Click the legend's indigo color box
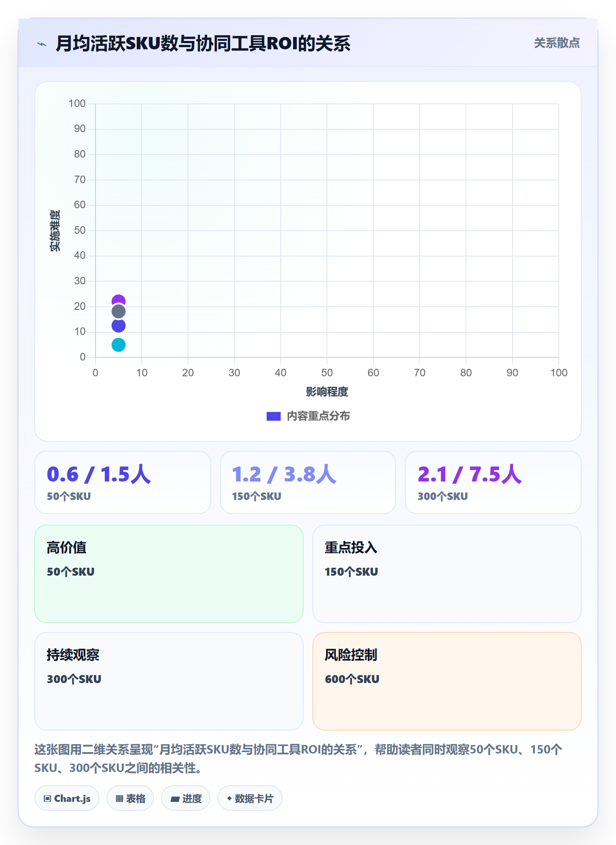This screenshot has height=845, width=616. [x=274, y=416]
